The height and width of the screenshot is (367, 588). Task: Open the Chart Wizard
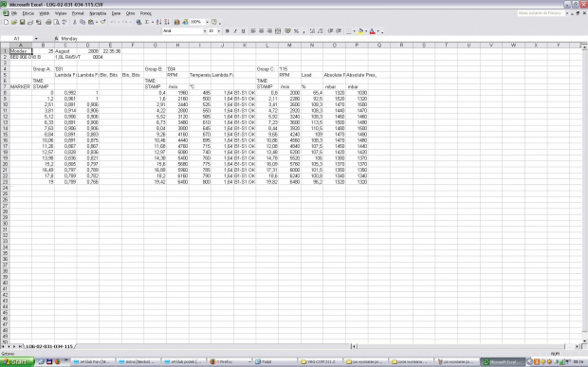pos(176,22)
